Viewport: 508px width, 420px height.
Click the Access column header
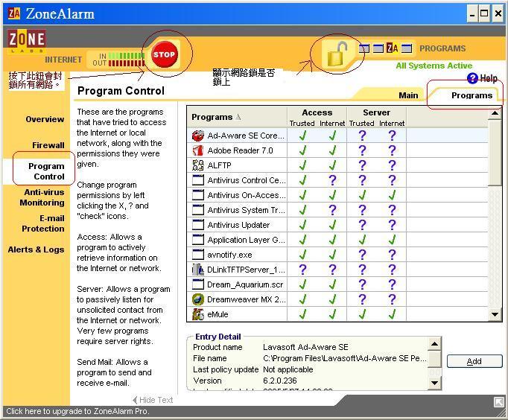coord(317,112)
